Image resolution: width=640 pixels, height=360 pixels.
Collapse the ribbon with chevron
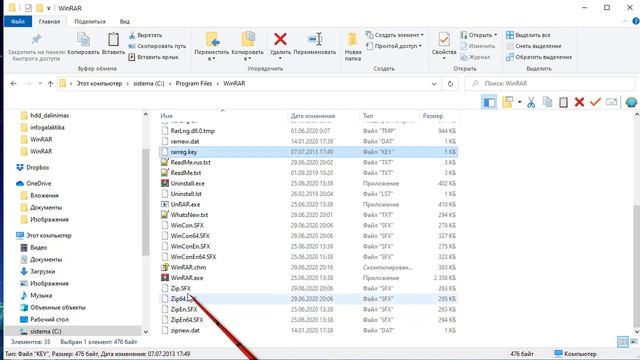(625, 21)
